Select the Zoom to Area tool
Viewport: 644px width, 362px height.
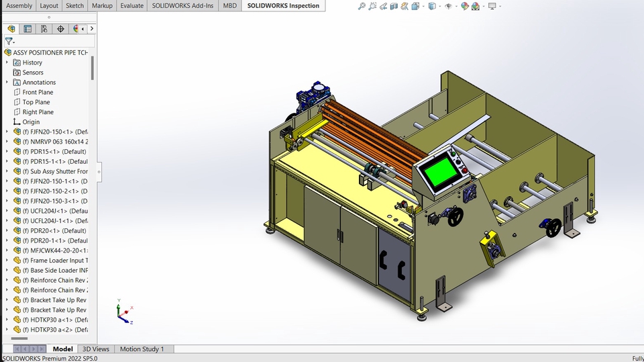372,6
